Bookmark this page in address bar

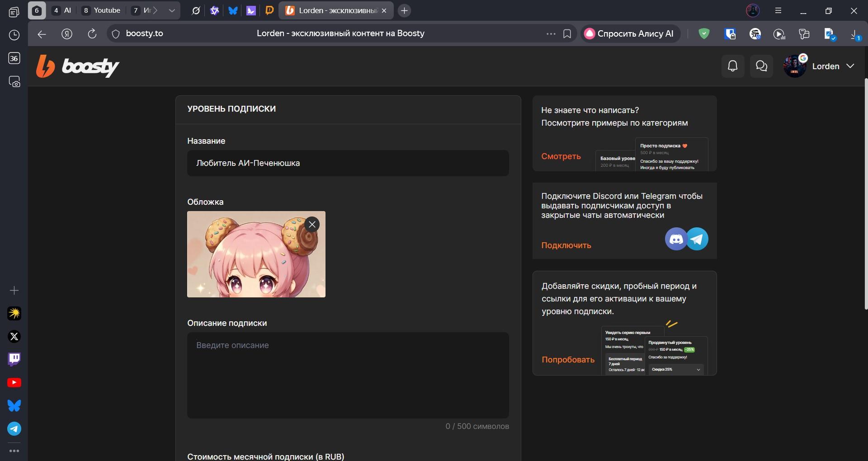[x=567, y=34]
